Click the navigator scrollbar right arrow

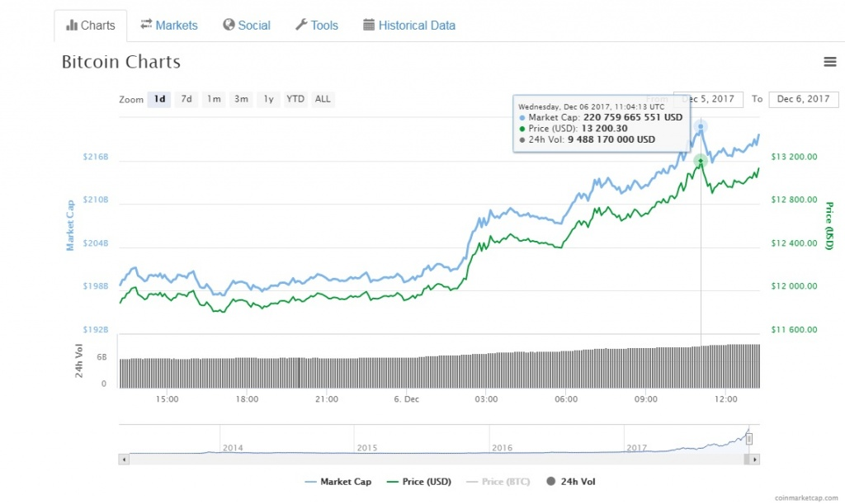coord(754,459)
